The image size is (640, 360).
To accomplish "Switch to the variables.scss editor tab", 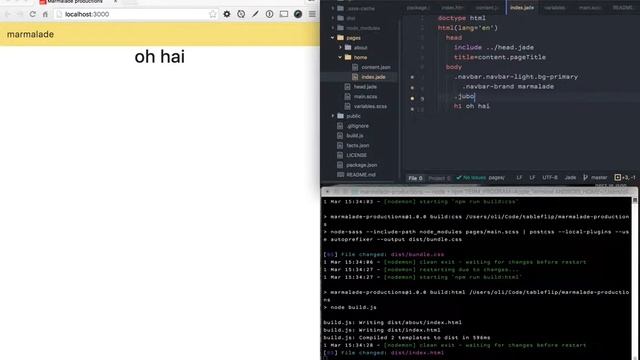I will [555, 8].
